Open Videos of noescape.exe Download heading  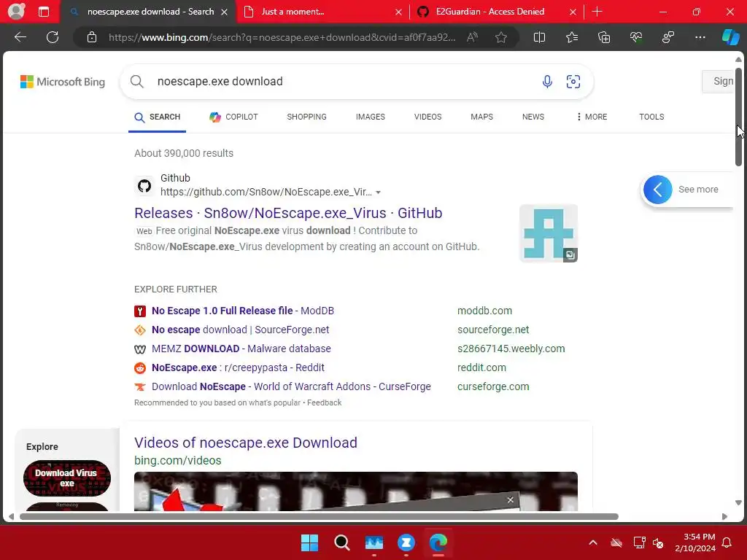click(x=245, y=443)
